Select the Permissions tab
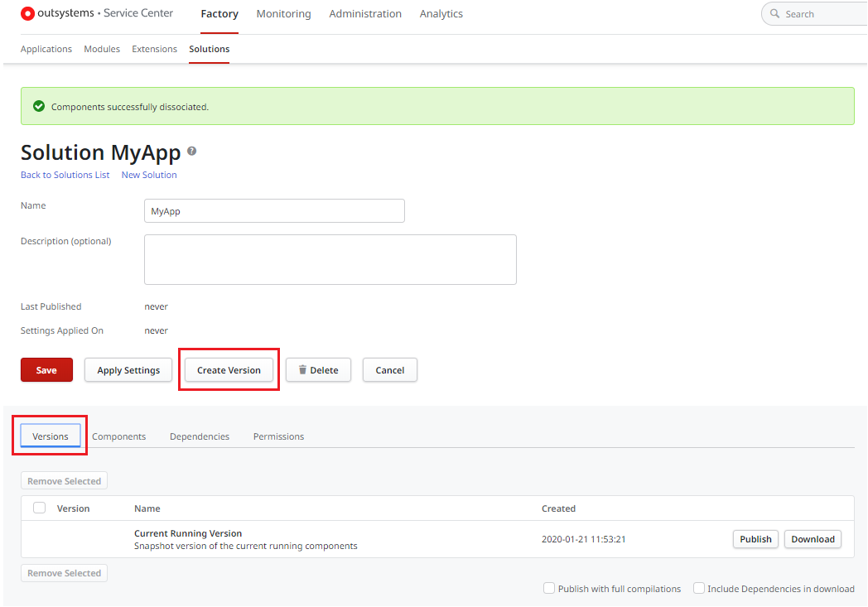Viewport: 868px width, 607px height. (x=278, y=436)
